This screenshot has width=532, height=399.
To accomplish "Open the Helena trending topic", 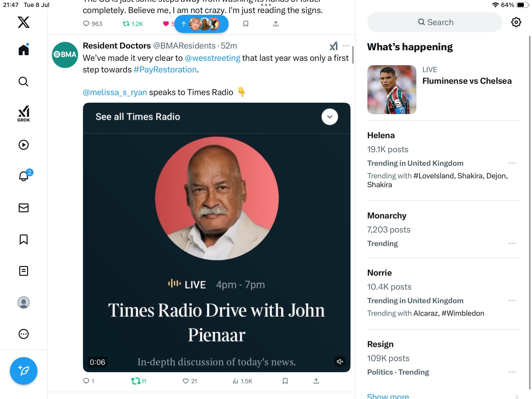I will pos(381,135).
